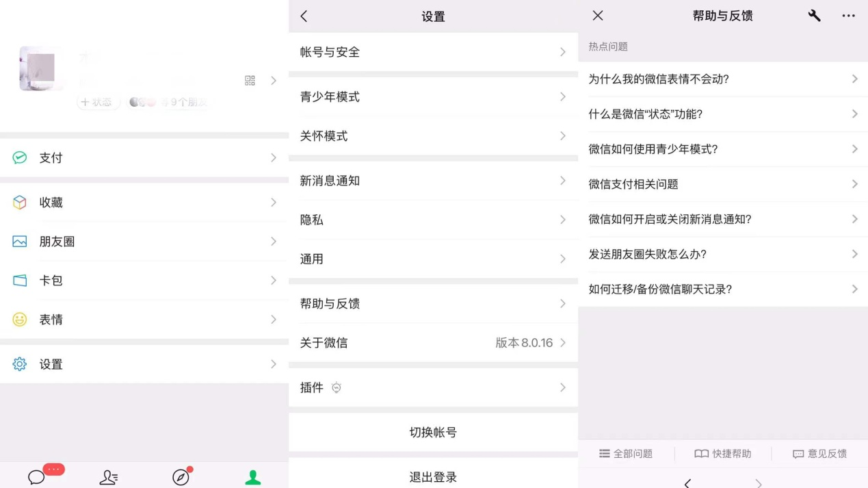View the 9个朋友 status friends

(x=168, y=102)
